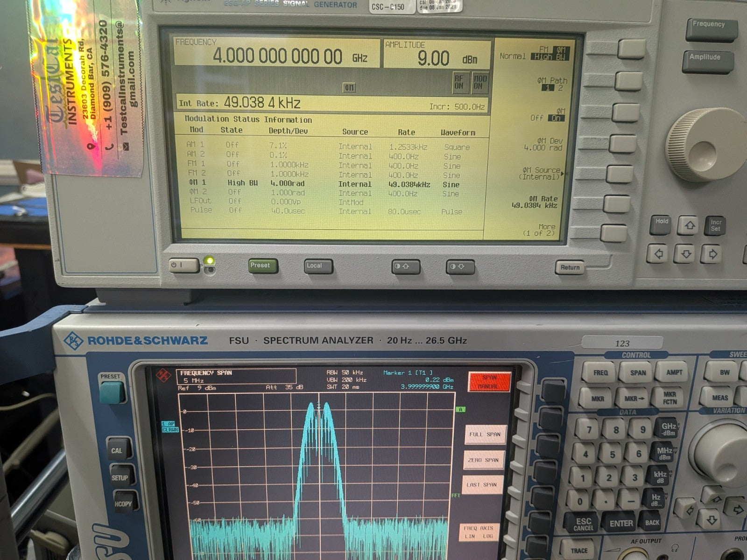
Task: Hit number 7 on analyzer keypad
Action: coord(589,429)
